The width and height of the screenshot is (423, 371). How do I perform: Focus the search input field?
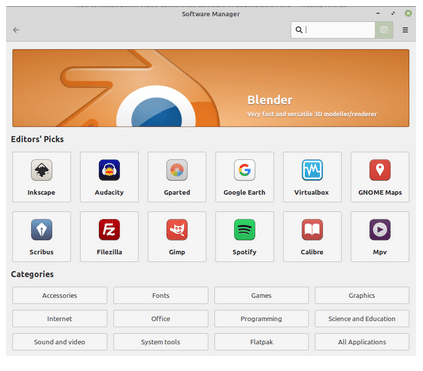pyautogui.click(x=333, y=30)
